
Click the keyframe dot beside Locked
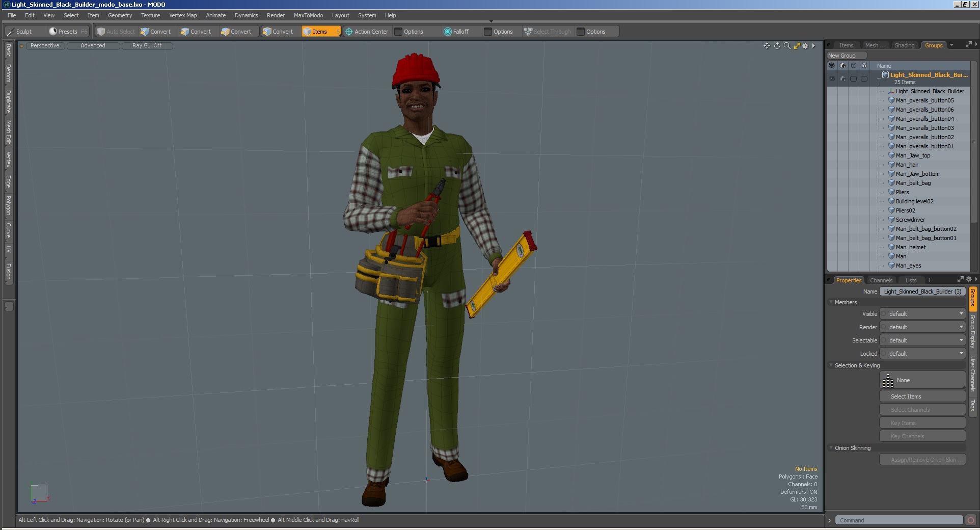[884, 354]
